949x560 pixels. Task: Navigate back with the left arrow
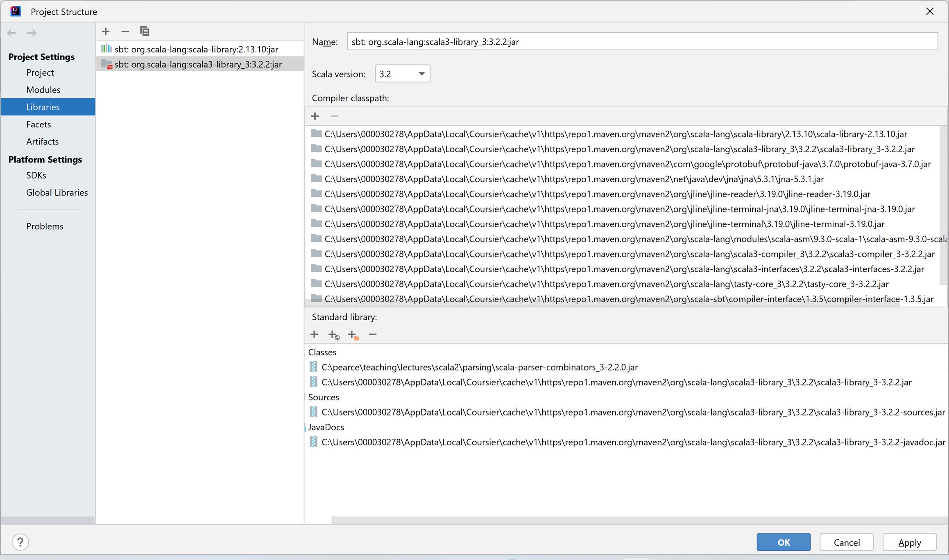click(12, 33)
